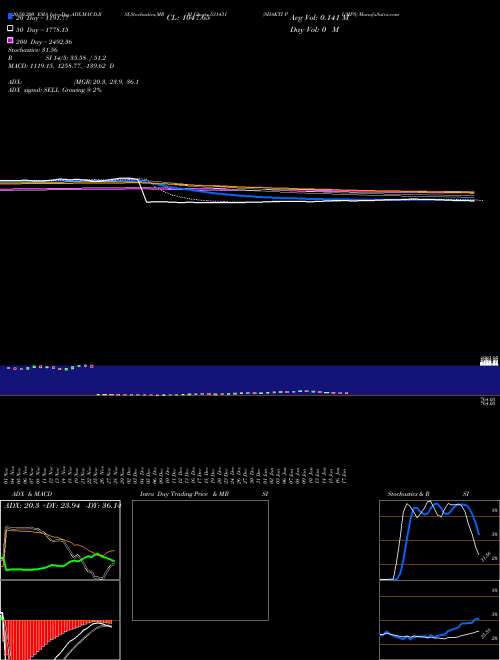Open the ADX line chart panel
500x660 pixels.
click(60, 540)
